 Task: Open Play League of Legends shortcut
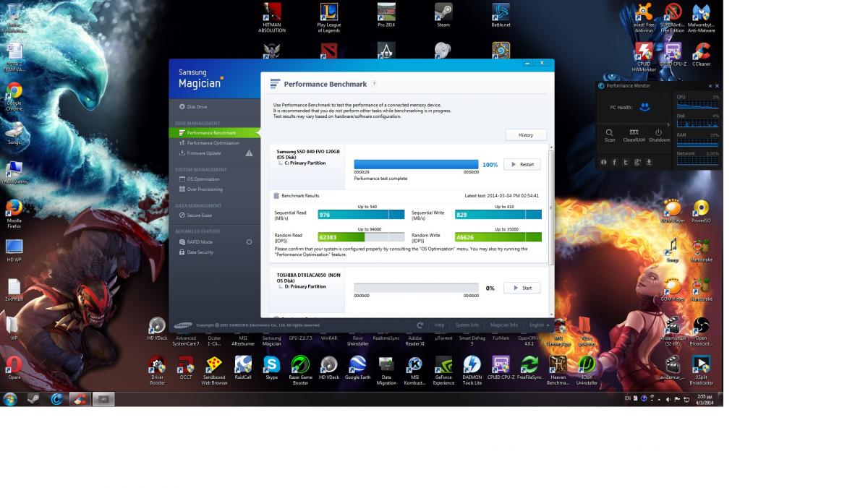tap(329, 17)
